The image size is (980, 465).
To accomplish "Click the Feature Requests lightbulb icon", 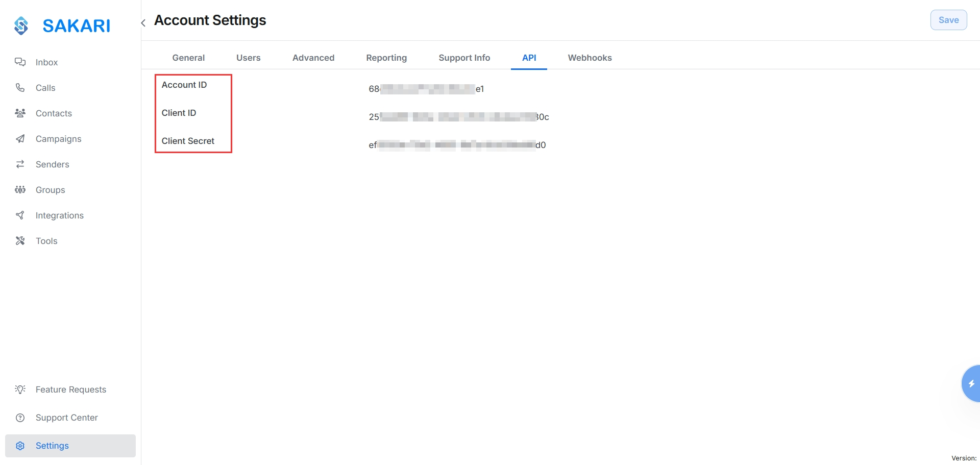I will pyautogui.click(x=20, y=389).
